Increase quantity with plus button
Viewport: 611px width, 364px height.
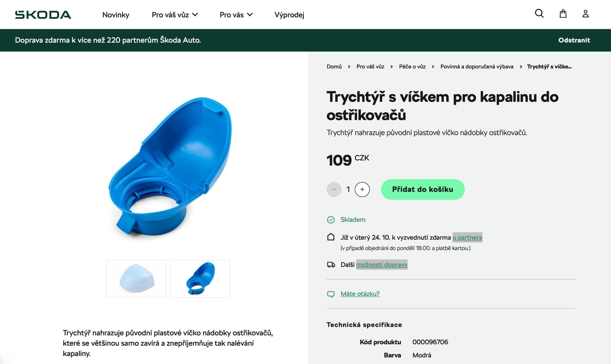tap(362, 189)
